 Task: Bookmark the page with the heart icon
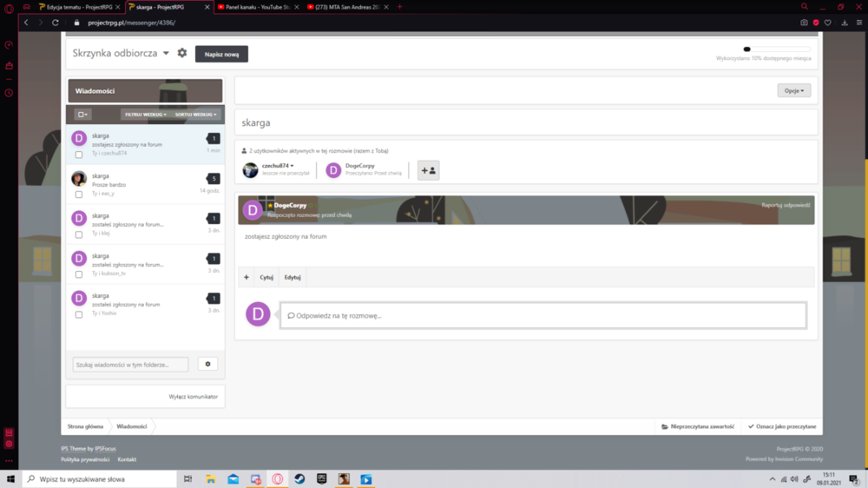[x=827, y=23]
